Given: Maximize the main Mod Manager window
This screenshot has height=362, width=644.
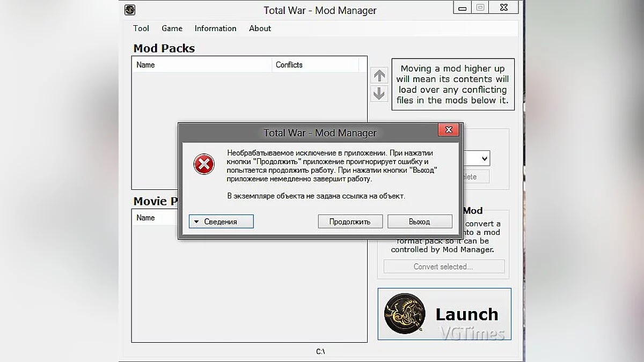Looking at the screenshot, I should [480, 8].
